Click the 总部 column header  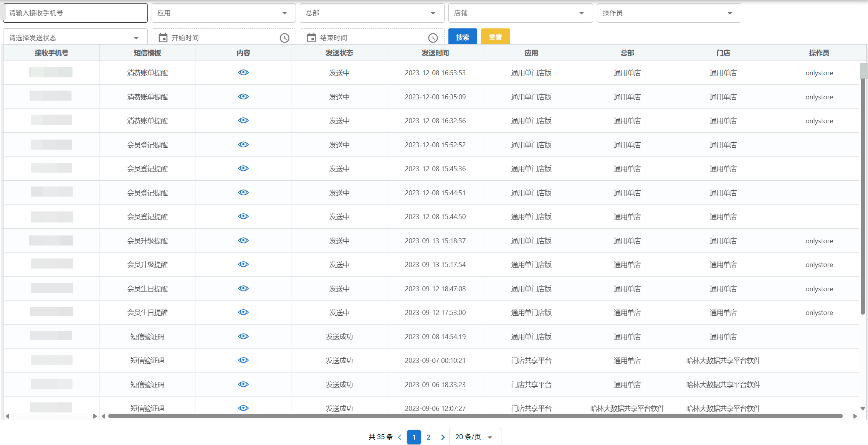tap(627, 53)
